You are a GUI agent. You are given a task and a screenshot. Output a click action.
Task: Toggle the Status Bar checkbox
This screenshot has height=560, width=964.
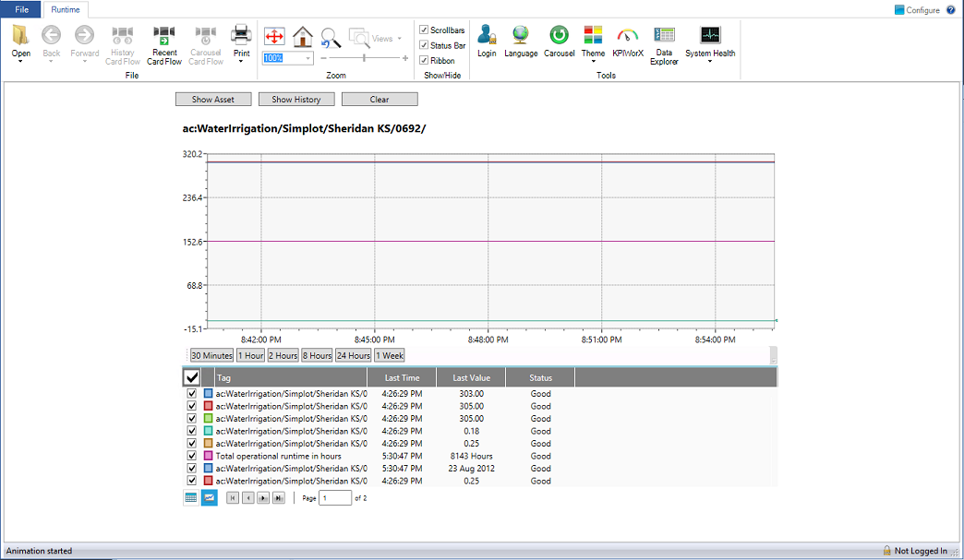pos(424,45)
